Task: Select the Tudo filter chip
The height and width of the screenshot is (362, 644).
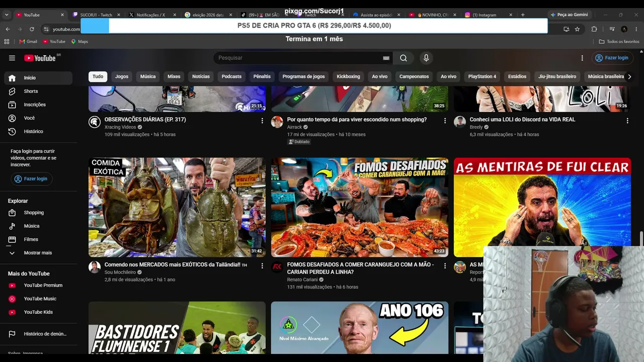Action: click(x=98, y=76)
